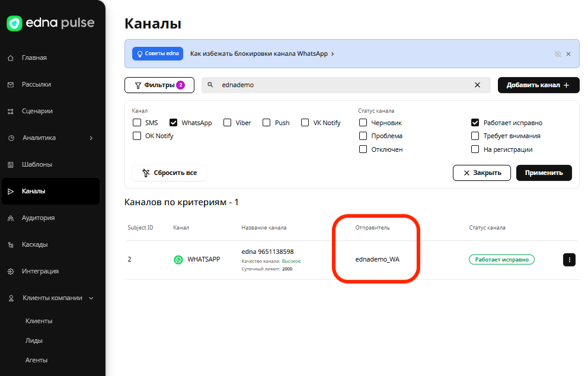Click the search magnifier icon
This screenshot has width=588, height=376.
(210, 85)
